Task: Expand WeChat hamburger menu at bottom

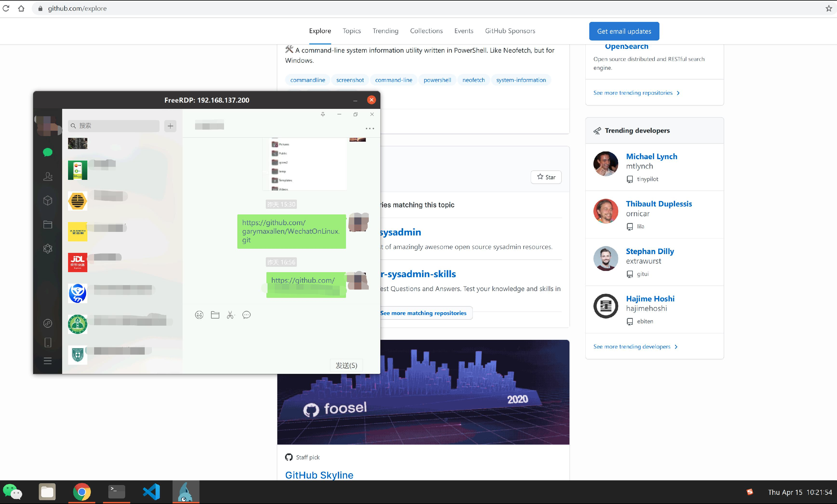Action: click(48, 361)
